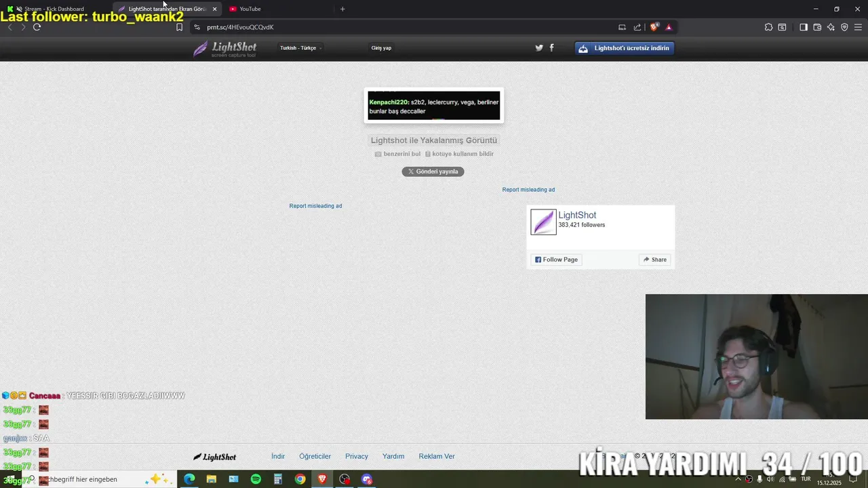Click the left Report misleading ad link
The image size is (868, 488).
(315, 206)
